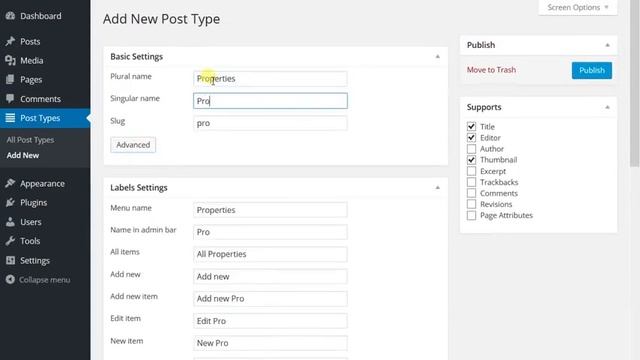The image size is (640, 360).
Task: Open Users menu in sidebar
Action: coord(31,222)
